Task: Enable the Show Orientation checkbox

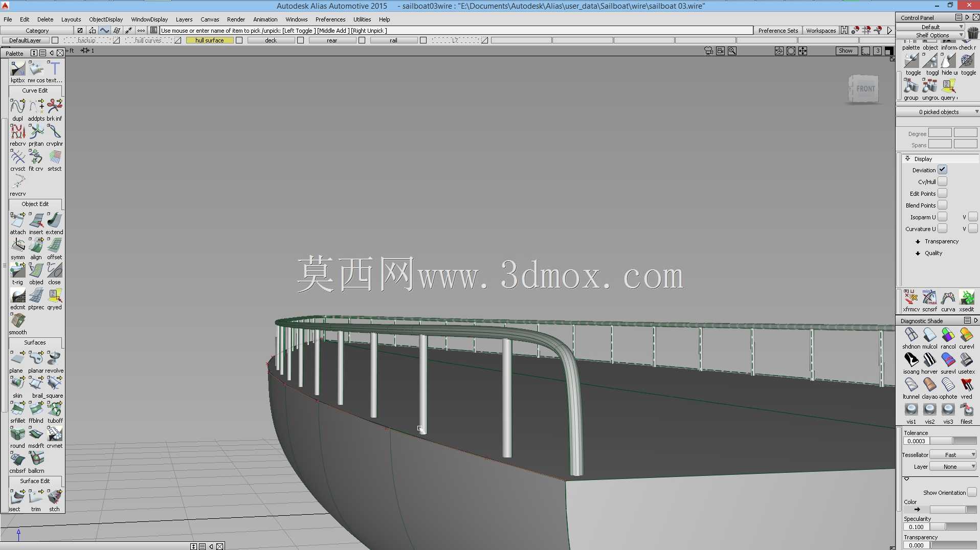Action: point(972,492)
